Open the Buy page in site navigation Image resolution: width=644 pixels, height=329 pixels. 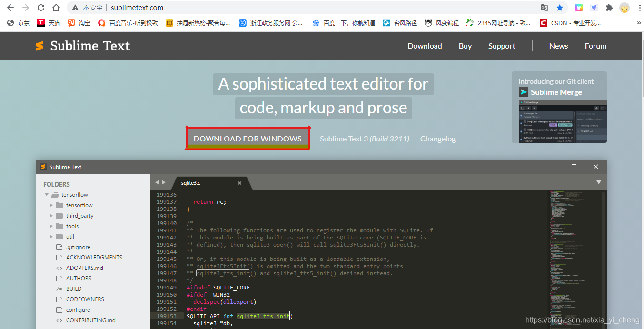click(x=465, y=46)
